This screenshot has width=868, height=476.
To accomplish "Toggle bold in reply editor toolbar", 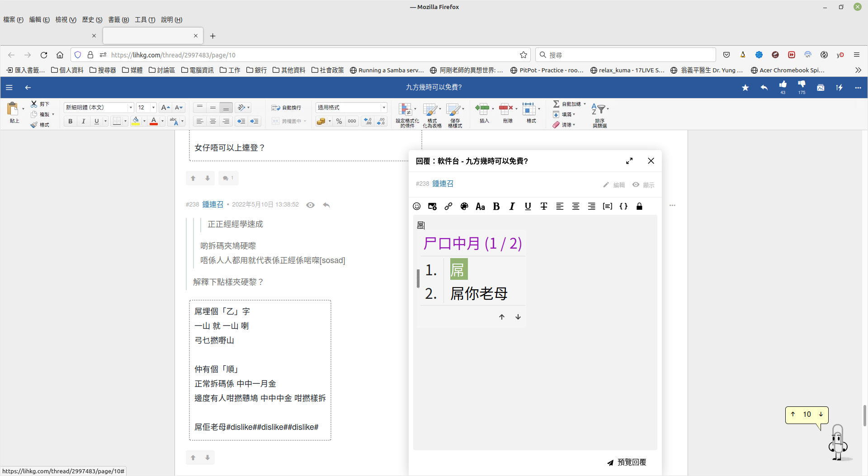I will [x=496, y=206].
